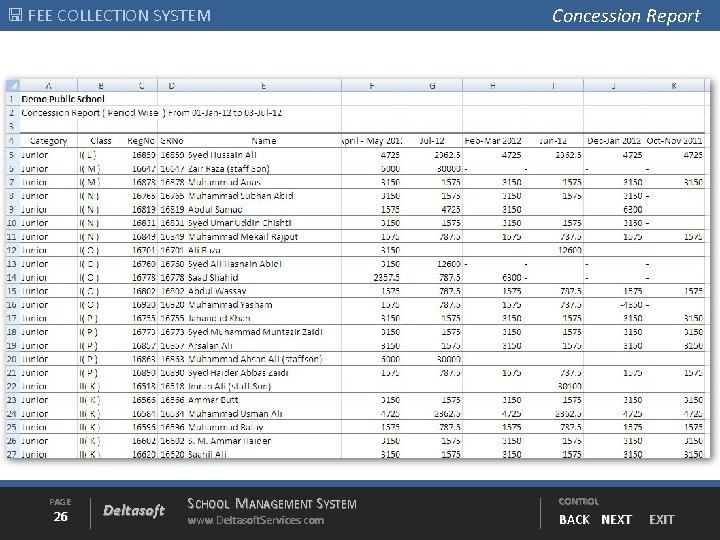Click the BACK control

click(x=574, y=519)
